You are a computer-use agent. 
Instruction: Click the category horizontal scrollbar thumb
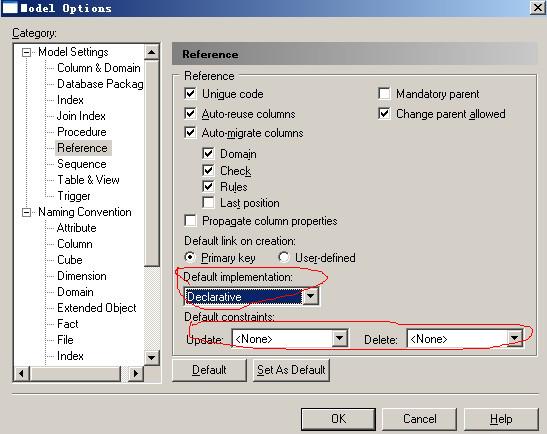coord(75,374)
